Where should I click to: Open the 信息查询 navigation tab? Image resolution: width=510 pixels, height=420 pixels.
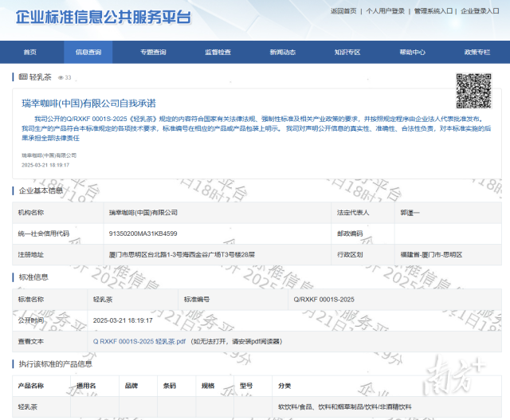88,52
